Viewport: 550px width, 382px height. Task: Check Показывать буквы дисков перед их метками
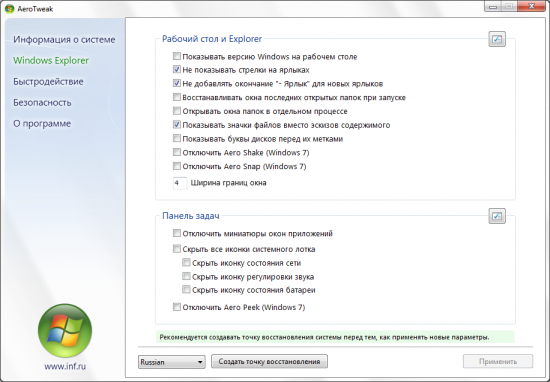(x=177, y=139)
